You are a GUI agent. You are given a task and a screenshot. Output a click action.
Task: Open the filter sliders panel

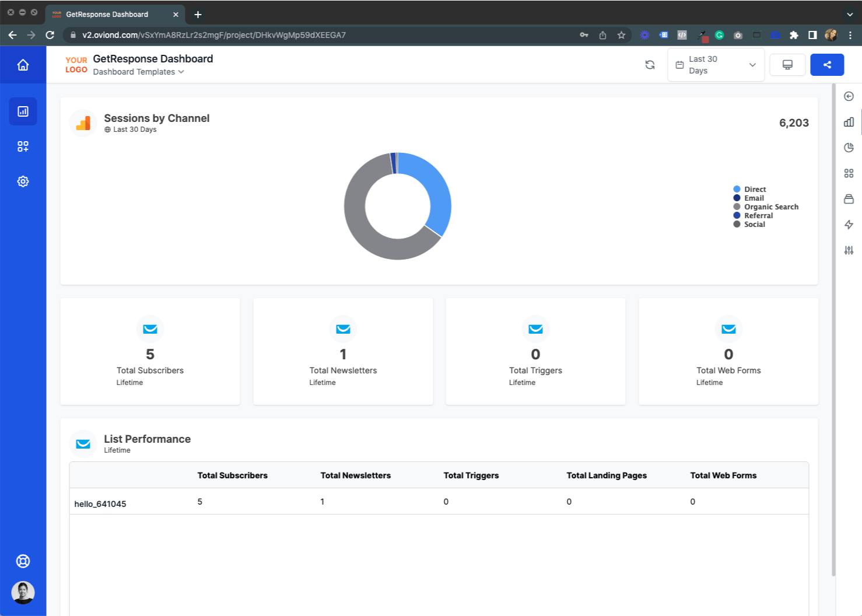coord(849,250)
